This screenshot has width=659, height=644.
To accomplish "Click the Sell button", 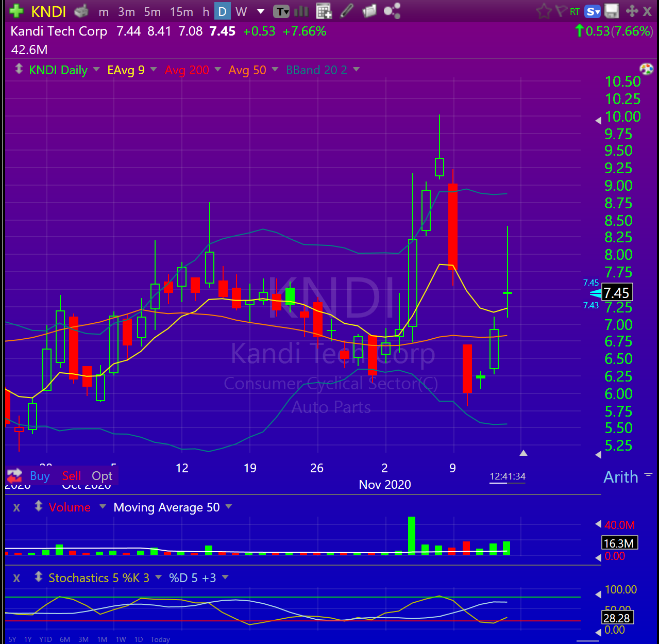I will coord(72,476).
